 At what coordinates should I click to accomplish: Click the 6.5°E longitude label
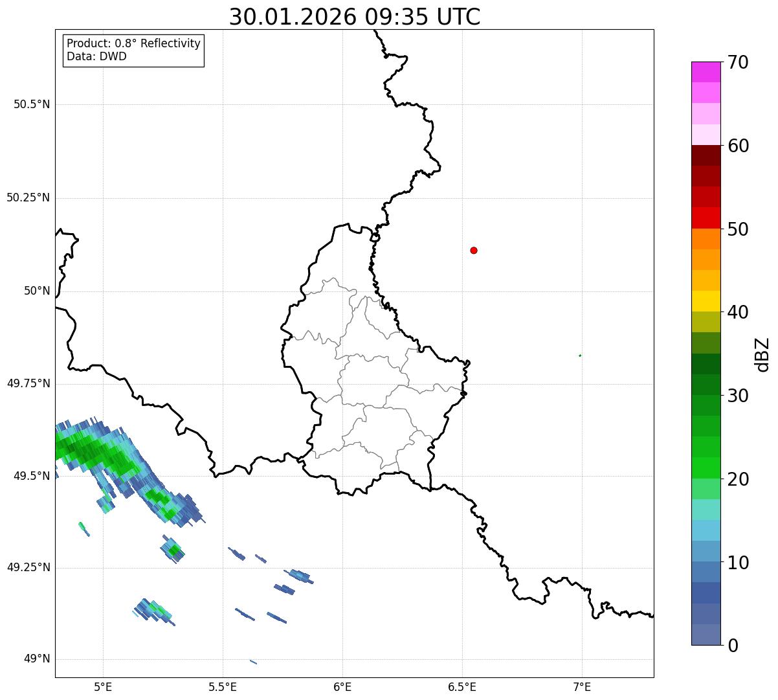point(462,686)
